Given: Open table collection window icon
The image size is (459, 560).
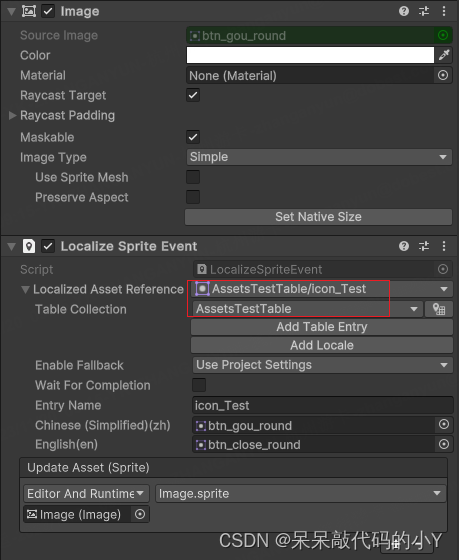Looking at the screenshot, I should tap(439, 309).
